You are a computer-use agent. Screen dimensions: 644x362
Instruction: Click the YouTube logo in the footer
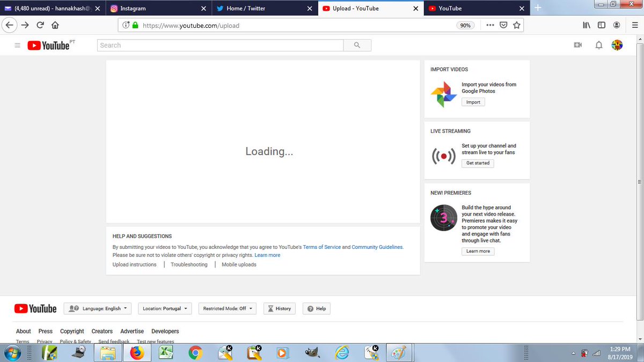(35, 308)
